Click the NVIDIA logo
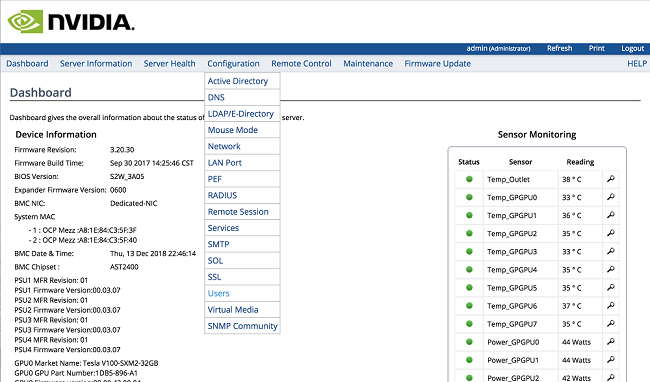 (x=71, y=22)
